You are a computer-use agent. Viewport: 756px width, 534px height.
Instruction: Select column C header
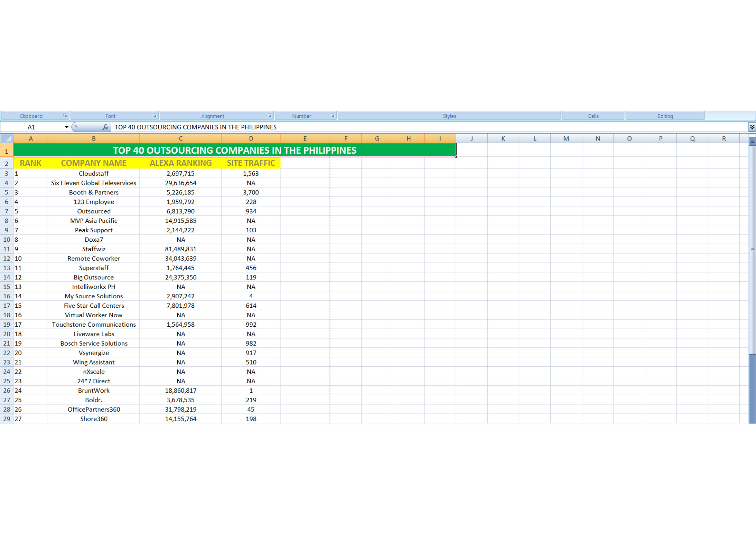(x=181, y=139)
